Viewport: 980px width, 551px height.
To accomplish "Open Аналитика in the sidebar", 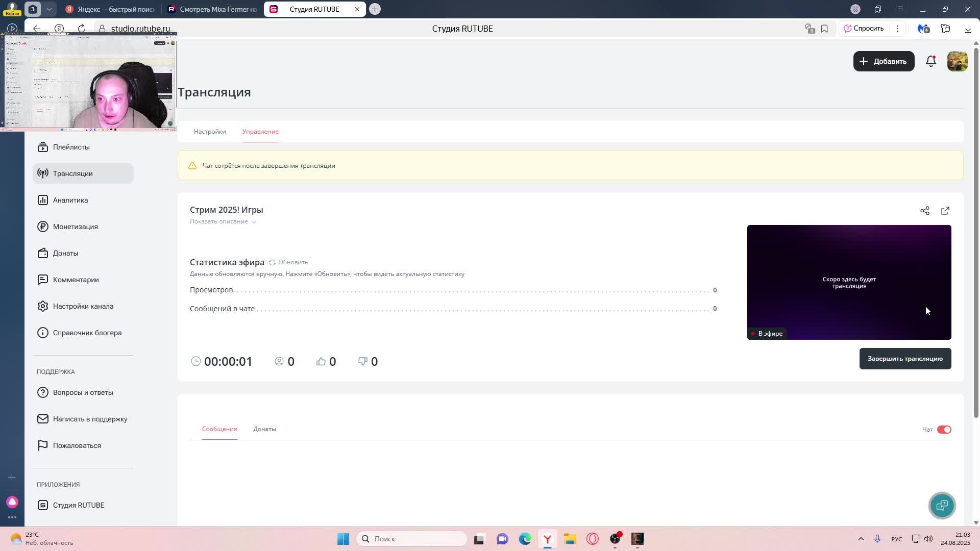I will tap(70, 200).
